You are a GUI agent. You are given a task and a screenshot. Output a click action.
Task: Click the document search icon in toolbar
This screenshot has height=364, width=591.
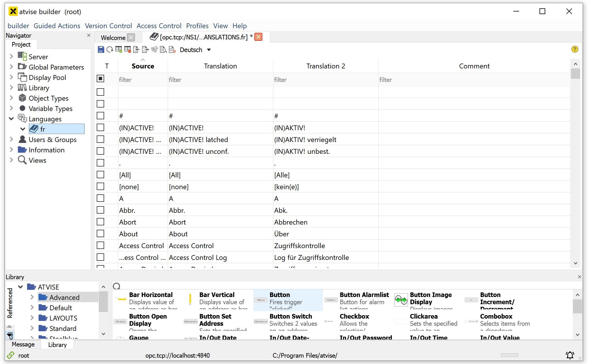pos(163,50)
